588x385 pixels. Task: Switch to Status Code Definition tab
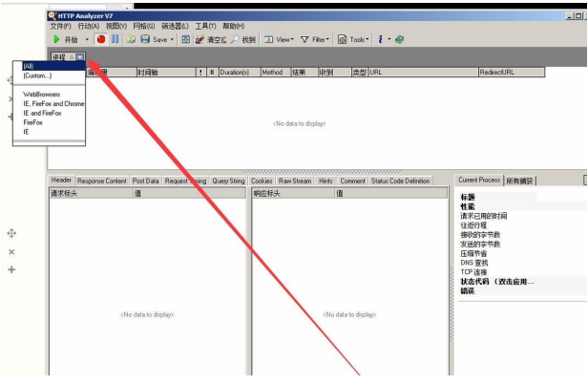point(400,181)
